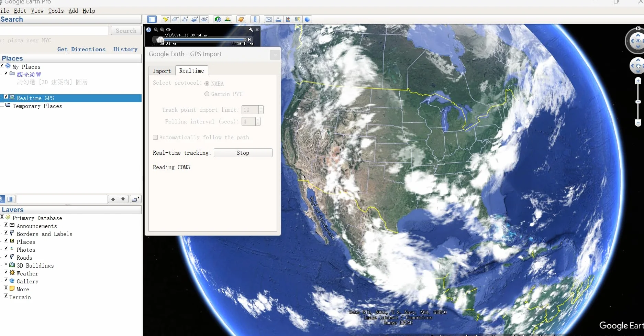The height and width of the screenshot is (336, 644).
Task: Move selected place down with arrow button
Action: (123, 199)
